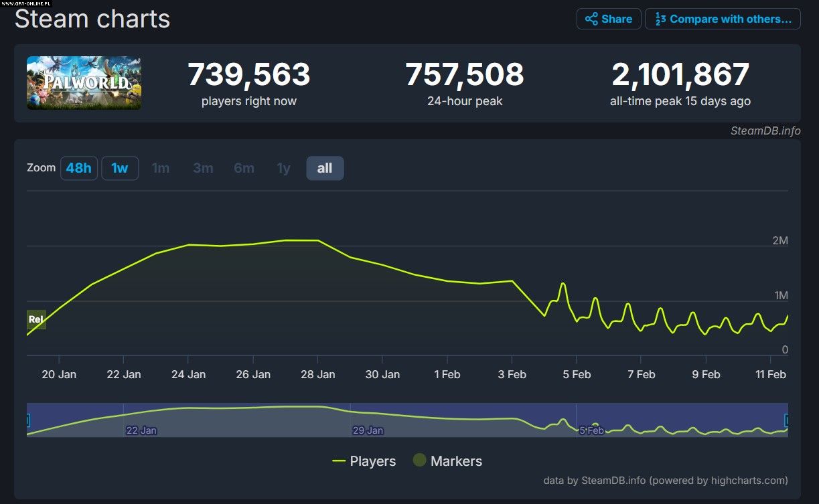Select the 1m zoom option

pyautogui.click(x=161, y=168)
